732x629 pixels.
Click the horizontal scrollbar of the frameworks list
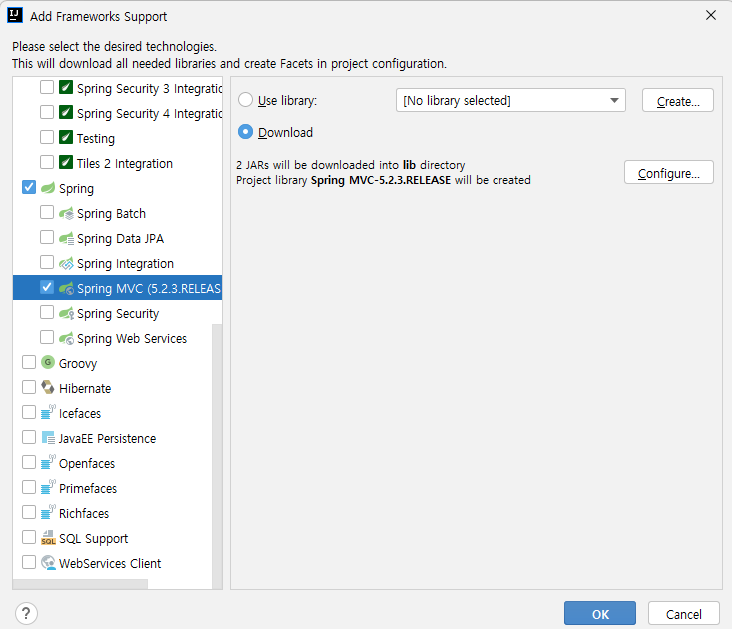coord(80,584)
